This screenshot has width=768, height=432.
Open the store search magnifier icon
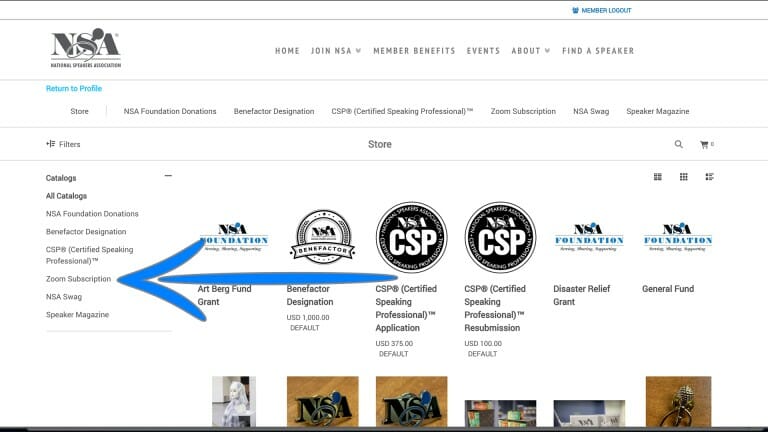678,144
